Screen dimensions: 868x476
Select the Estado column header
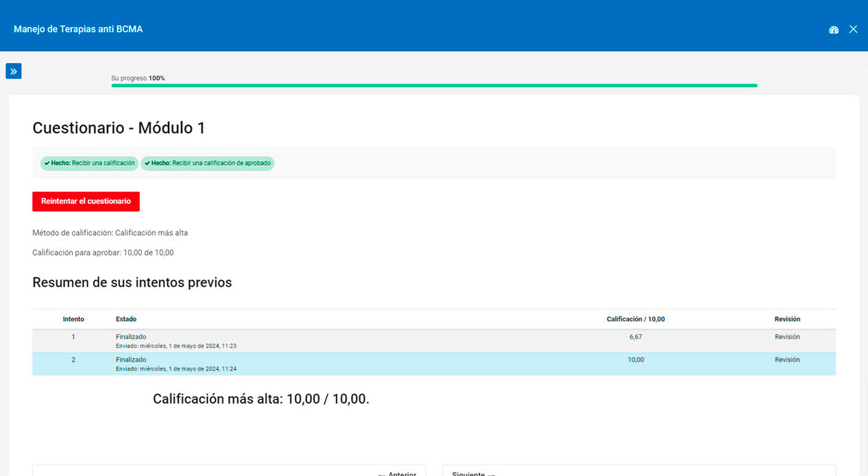126,319
